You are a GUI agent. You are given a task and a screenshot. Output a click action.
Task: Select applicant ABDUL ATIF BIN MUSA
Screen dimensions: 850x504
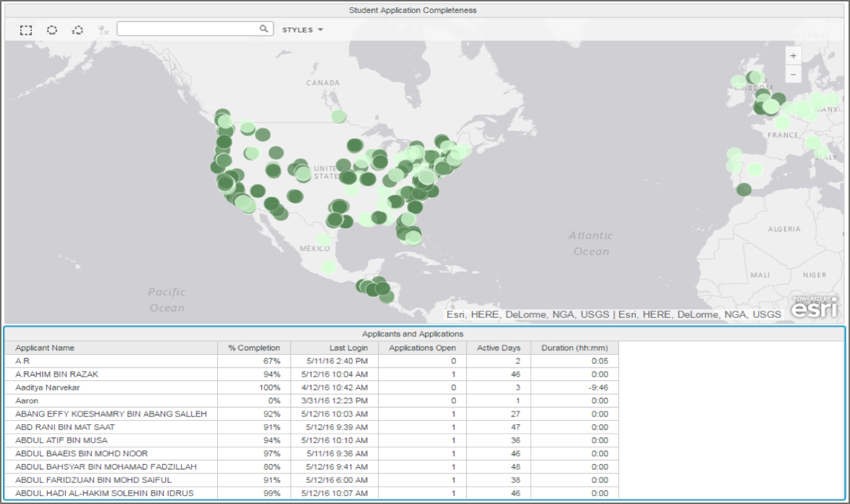coord(62,440)
